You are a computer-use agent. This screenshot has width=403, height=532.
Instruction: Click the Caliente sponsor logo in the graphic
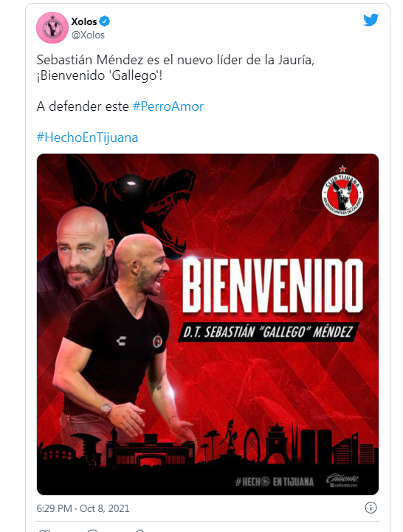point(342,481)
